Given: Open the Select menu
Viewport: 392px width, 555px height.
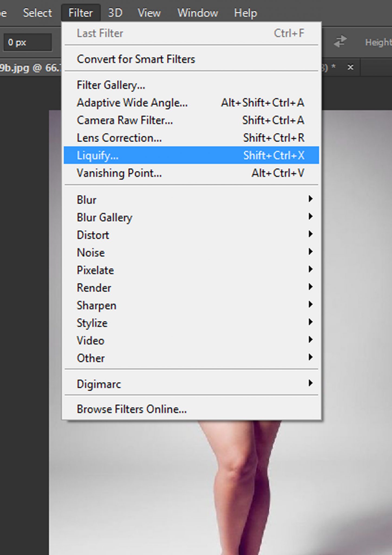Looking at the screenshot, I should click(x=37, y=13).
